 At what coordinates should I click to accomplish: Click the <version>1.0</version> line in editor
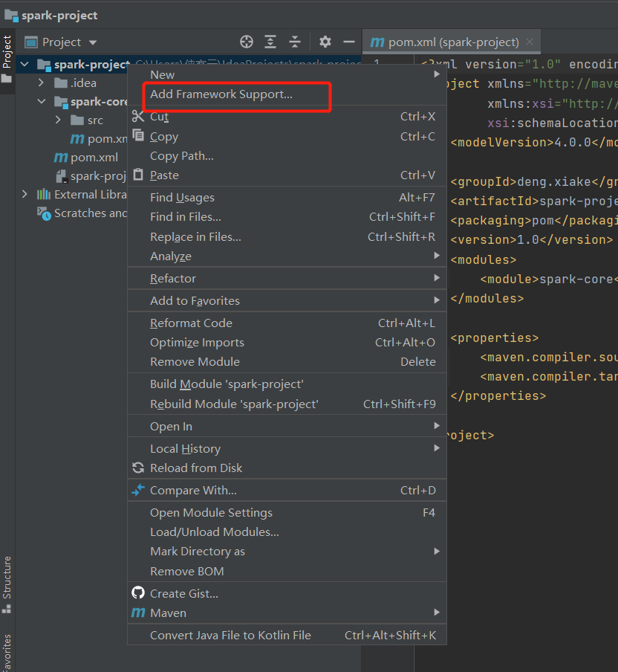532,239
